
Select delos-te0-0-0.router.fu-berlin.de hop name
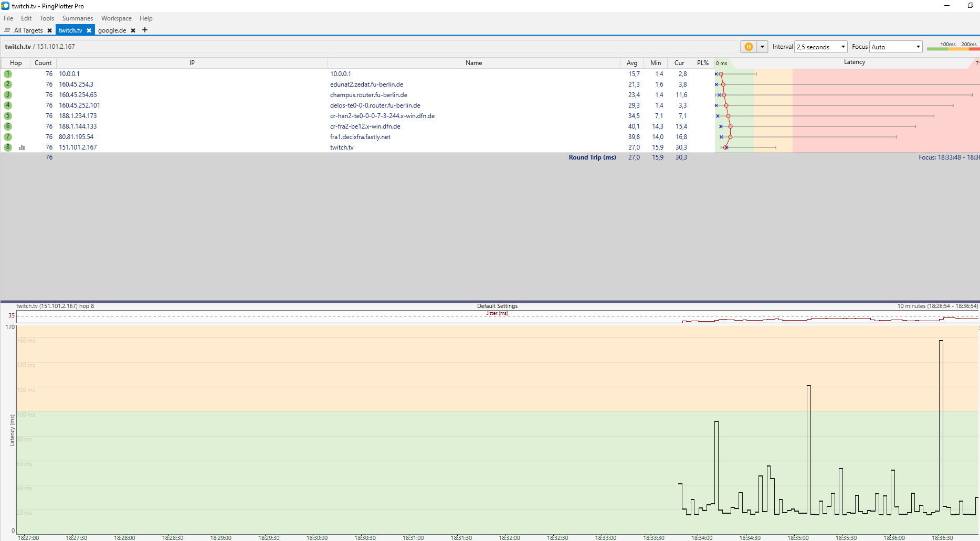pos(375,105)
